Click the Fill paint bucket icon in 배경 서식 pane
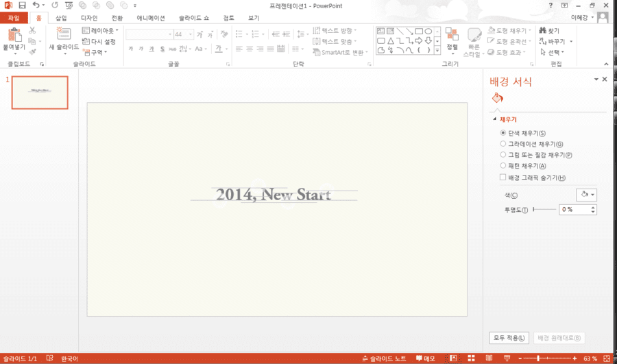 tap(498, 98)
